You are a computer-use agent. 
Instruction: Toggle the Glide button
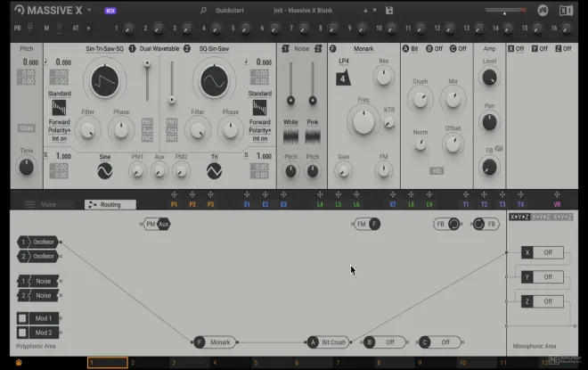tap(26, 128)
